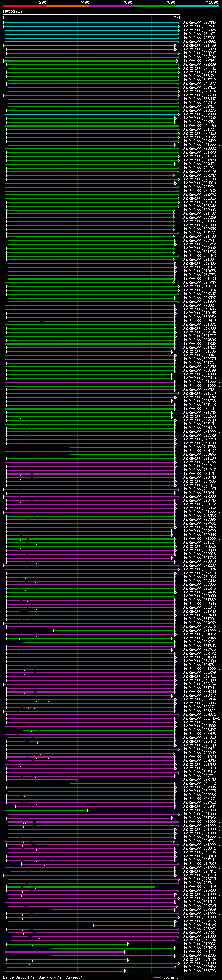Screen dimensions: 222x980
Task: Select the UniRef100_Q6UA05 label
Action: click(x=199, y=455)
